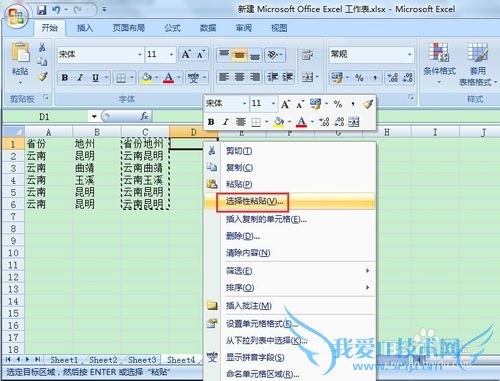Image resolution: width=500 pixels, height=381 pixels.
Task: Switch to 数据 ribbon tab
Action: click(x=208, y=28)
